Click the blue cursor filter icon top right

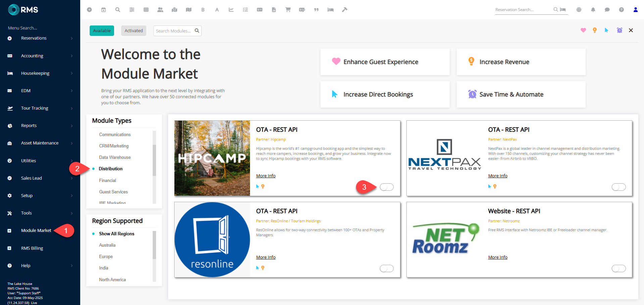606,30
